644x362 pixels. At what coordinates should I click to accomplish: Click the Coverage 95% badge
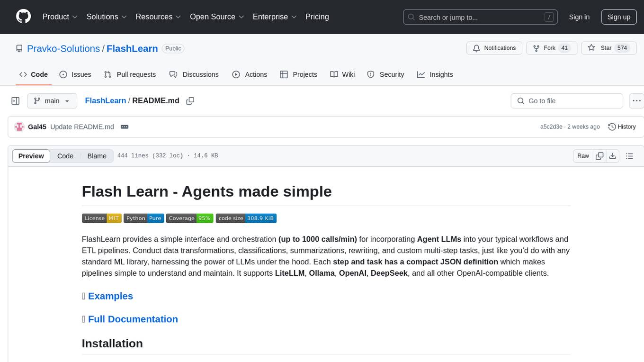pos(189,218)
